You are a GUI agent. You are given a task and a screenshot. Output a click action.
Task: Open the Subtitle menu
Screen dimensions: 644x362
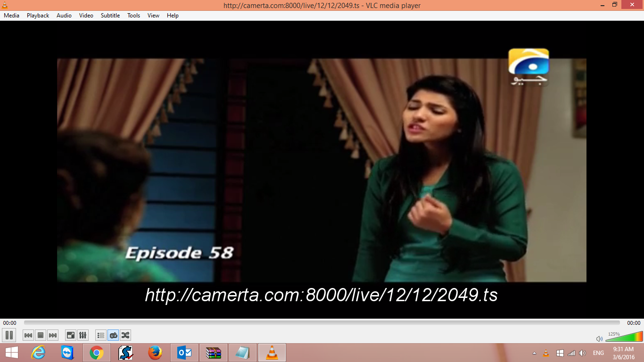(110, 16)
